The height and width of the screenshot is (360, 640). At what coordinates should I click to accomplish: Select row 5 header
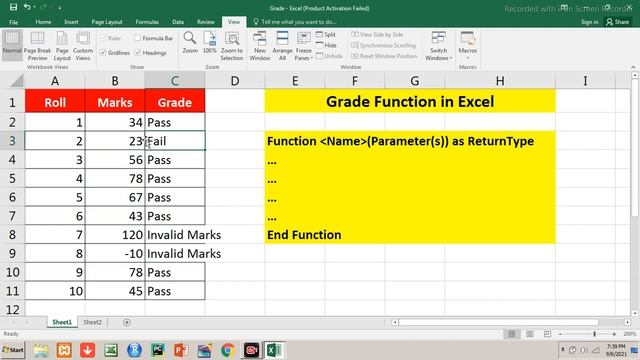point(12,179)
